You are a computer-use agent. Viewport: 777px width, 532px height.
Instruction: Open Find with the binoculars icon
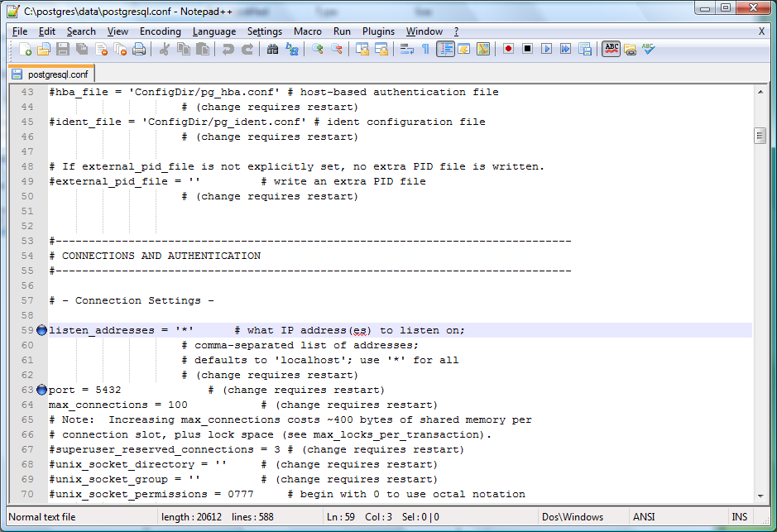[x=272, y=49]
